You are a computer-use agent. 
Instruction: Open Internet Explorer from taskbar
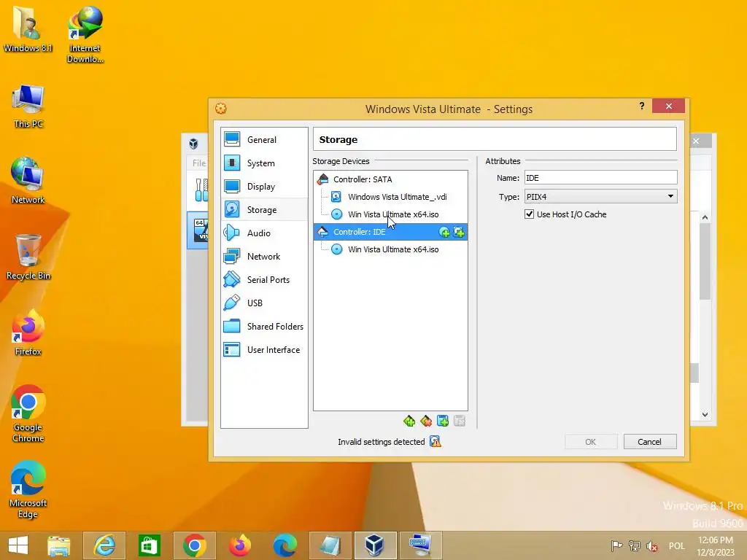(x=104, y=545)
